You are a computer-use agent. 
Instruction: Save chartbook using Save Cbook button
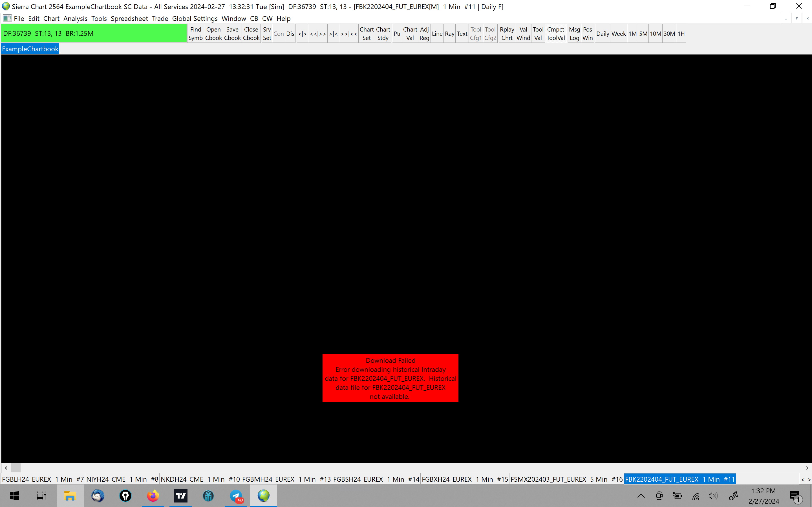pos(232,34)
